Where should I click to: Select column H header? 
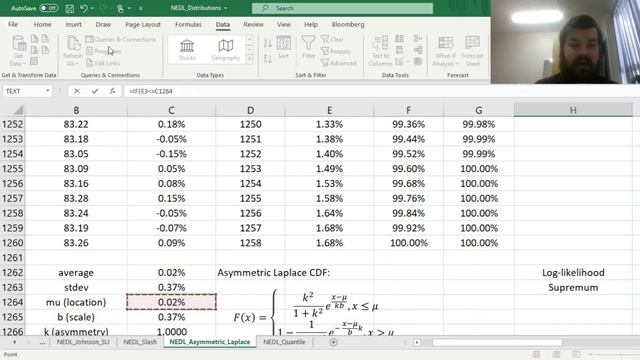pyautogui.click(x=573, y=110)
